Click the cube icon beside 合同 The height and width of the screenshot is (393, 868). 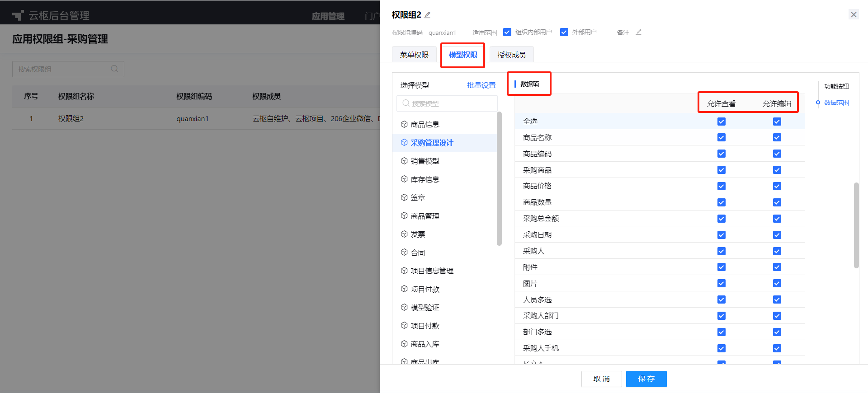tap(404, 253)
